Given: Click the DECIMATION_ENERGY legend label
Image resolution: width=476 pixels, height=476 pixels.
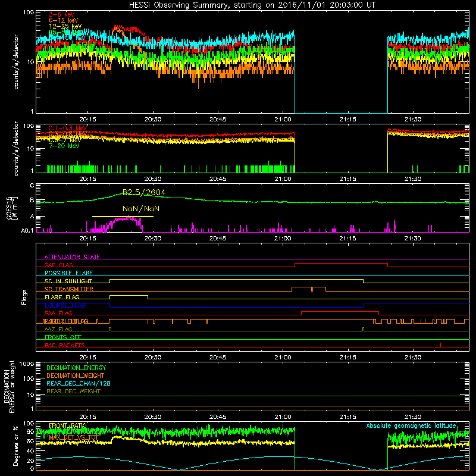Looking at the screenshot, I should (x=76, y=368).
